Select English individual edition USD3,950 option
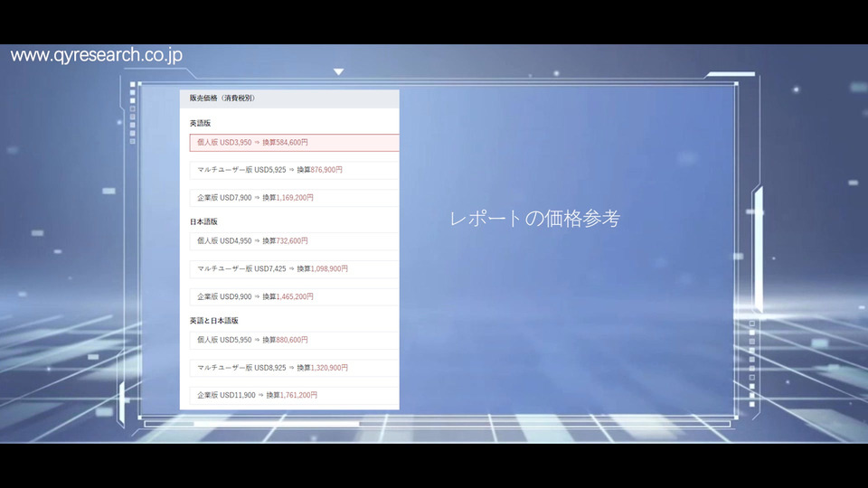868x488 pixels. (294, 142)
